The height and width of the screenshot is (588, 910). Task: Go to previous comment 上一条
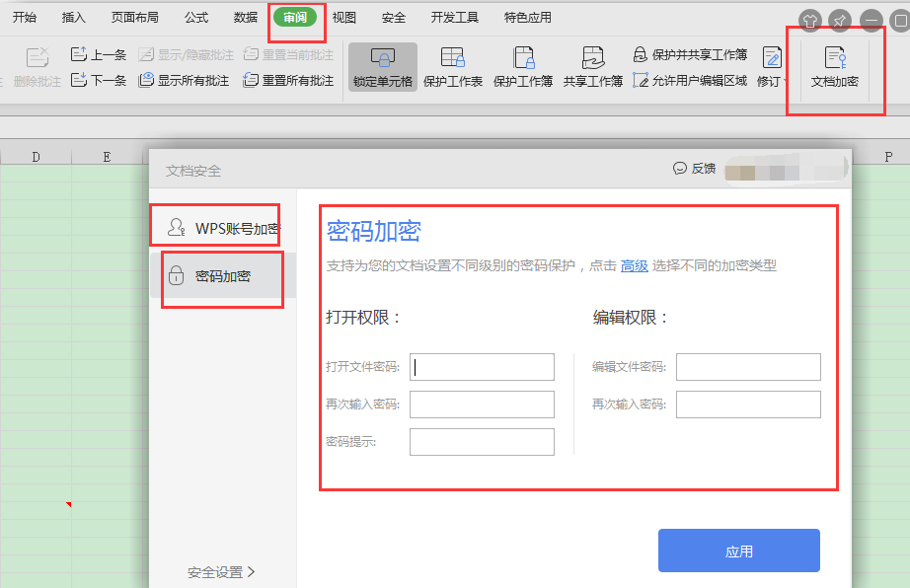pos(99,55)
